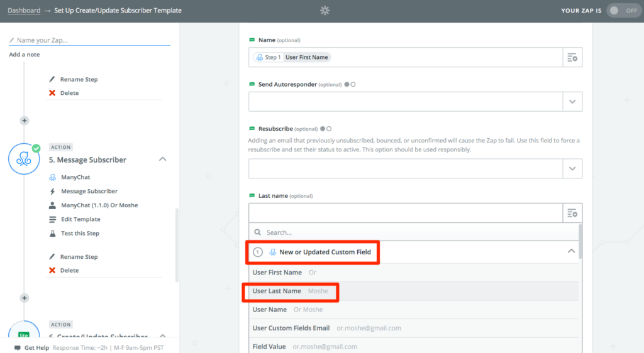This screenshot has height=353, width=644.
Task: Toggle the Your Zap is OFF switch
Action: (x=623, y=11)
